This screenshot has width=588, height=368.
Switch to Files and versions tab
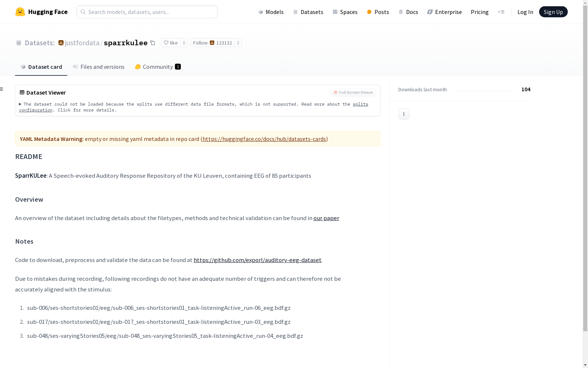[x=98, y=67]
